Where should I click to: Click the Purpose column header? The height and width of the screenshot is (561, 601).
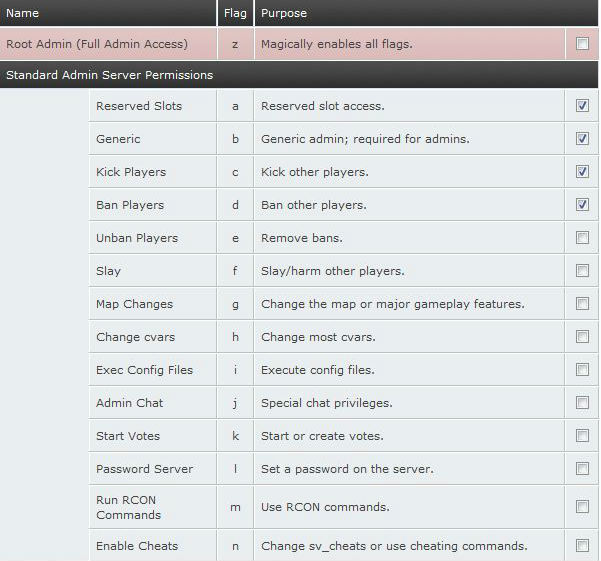284,14
